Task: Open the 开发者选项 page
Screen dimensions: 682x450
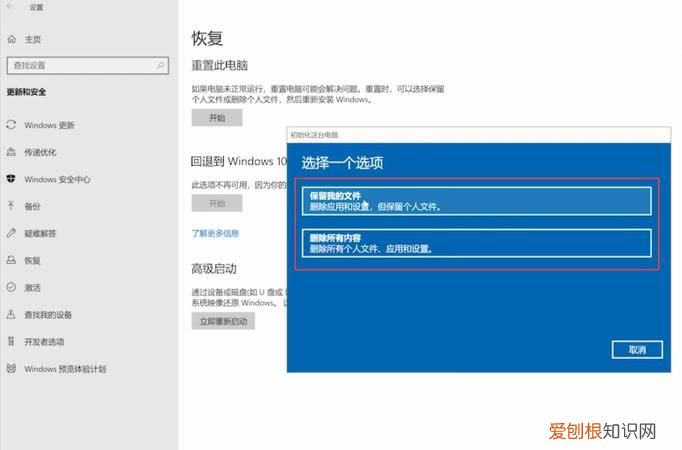Action: [x=44, y=342]
